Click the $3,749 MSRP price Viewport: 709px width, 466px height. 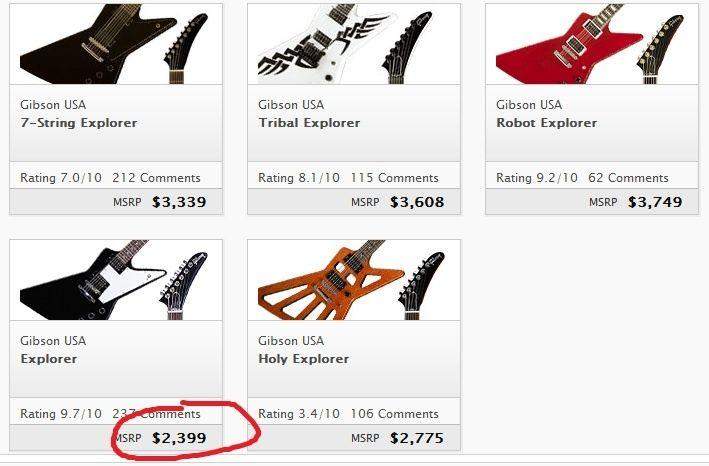click(655, 202)
